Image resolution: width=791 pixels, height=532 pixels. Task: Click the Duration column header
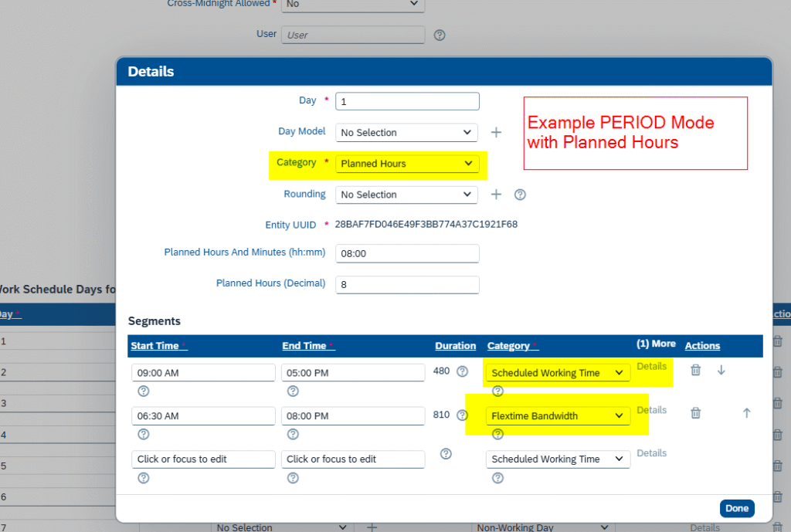pyautogui.click(x=455, y=346)
